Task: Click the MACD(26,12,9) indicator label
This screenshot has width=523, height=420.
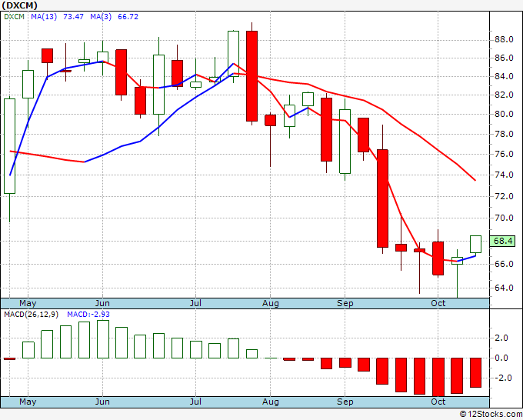Action: click(x=32, y=315)
